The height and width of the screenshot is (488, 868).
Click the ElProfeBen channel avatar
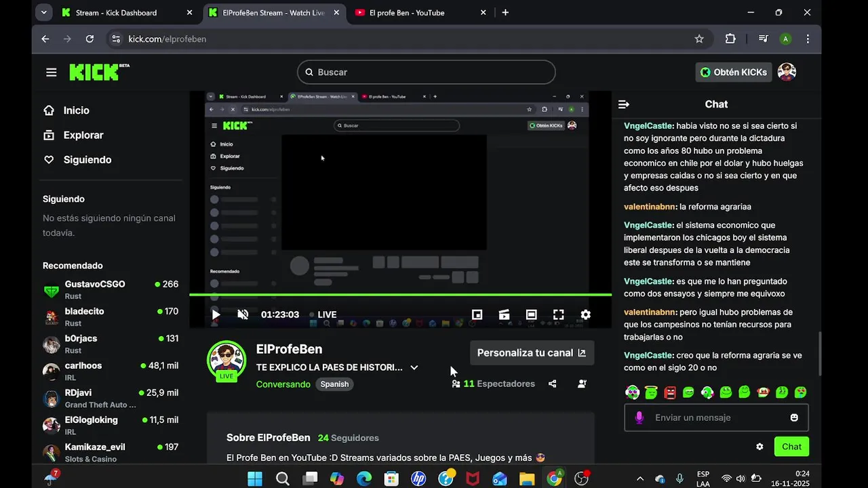coord(226,359)
